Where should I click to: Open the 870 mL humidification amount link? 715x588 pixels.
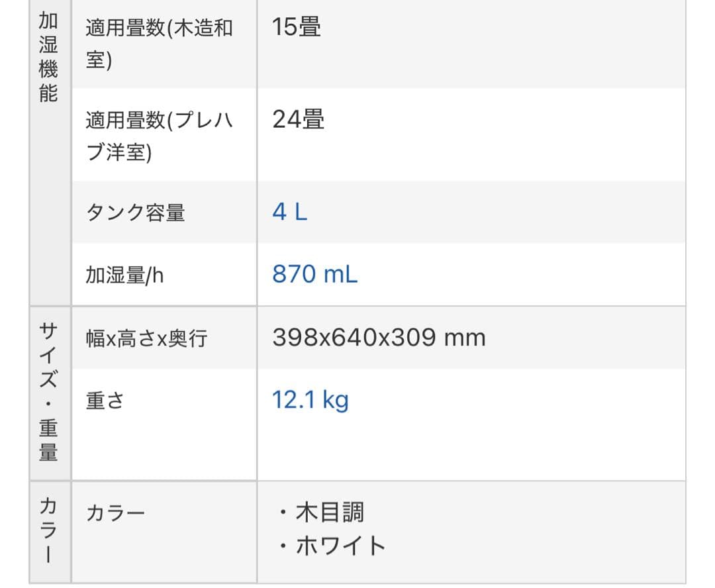point(314,274)
